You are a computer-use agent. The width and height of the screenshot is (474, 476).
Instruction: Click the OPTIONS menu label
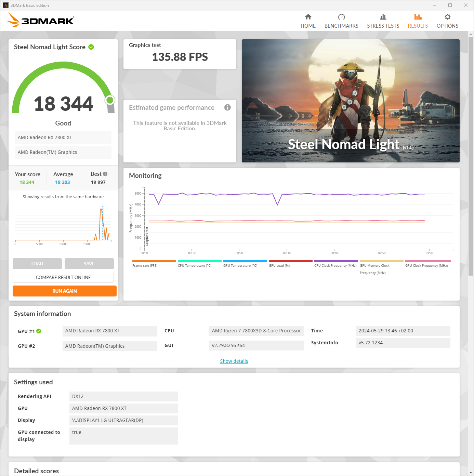[447, 26]
